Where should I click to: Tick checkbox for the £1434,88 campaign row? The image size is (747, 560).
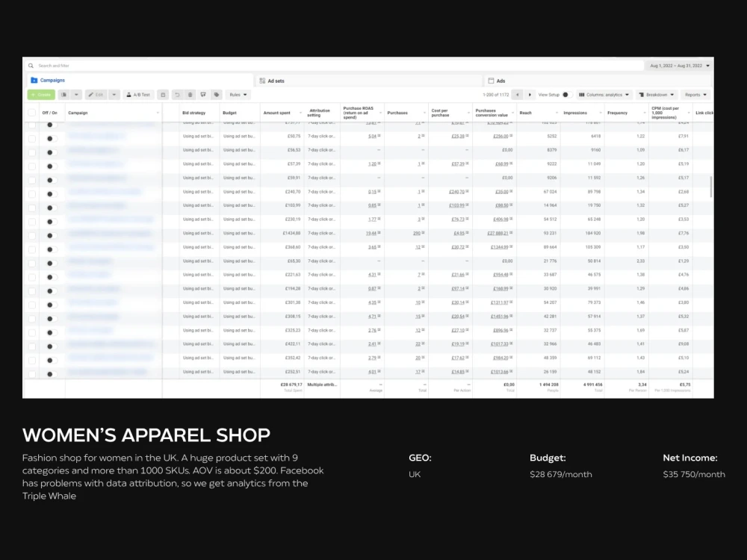[32, 236]
